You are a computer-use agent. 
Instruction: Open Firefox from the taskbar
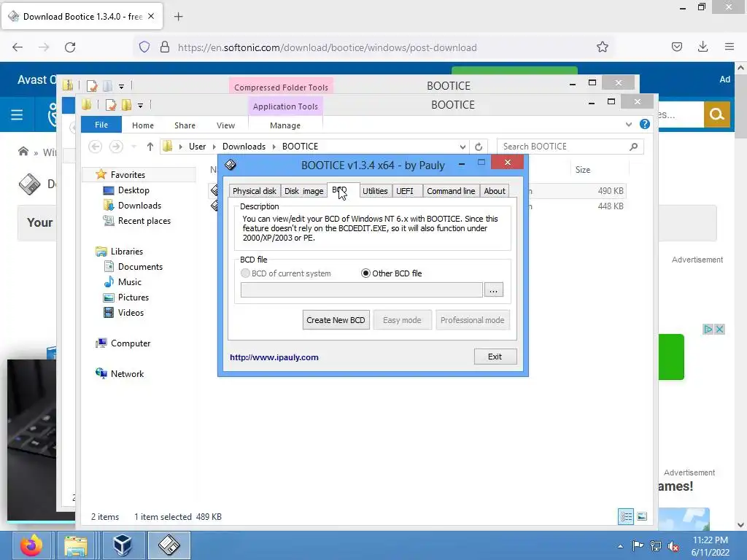pos(31,545)
